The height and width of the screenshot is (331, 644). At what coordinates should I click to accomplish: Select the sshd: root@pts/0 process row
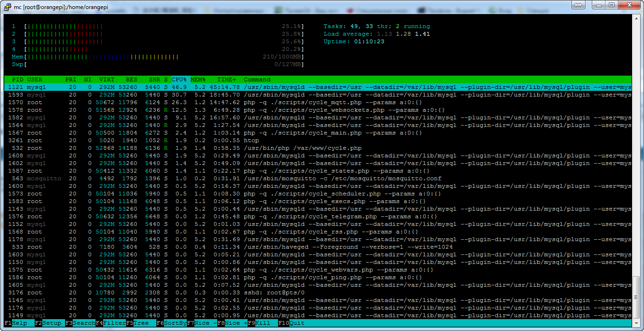(x=318, y=292)
